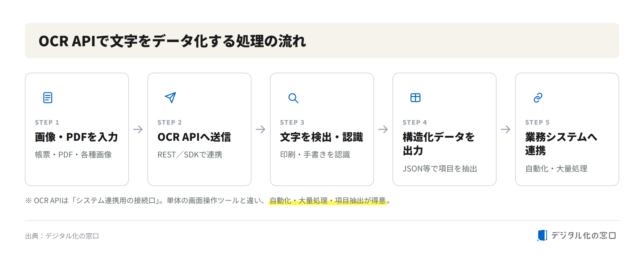Click the yellow highlighted 自動化・大量処理 text
644x266 pixels.
point(299,201)
